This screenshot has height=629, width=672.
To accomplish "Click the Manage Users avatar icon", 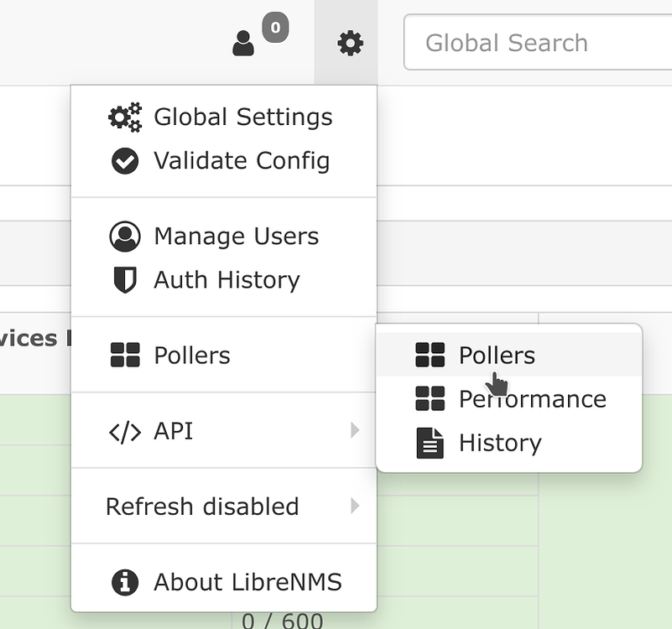I will point(125,237).
